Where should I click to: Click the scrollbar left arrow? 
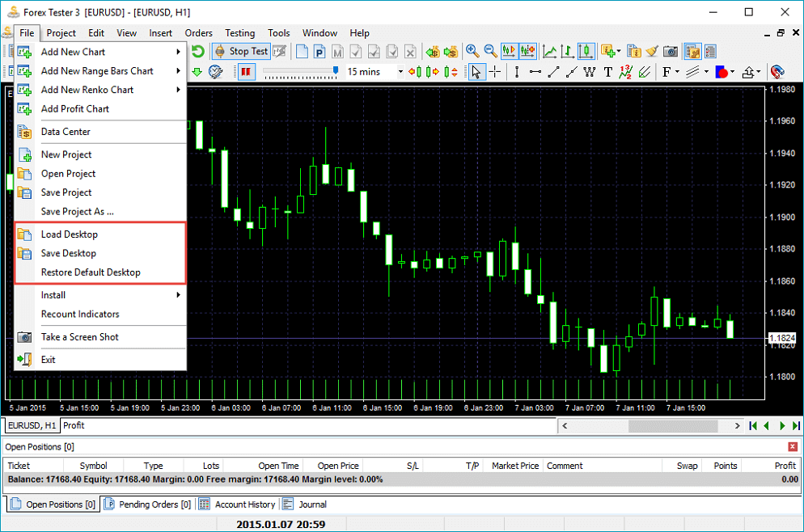click(565, 426)
